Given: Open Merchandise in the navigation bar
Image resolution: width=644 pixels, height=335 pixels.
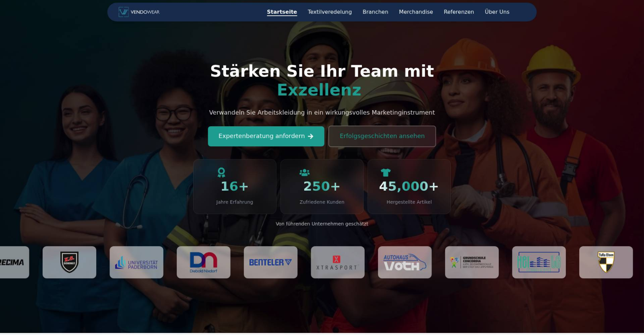Looking at the screenshot, I should pyautogui.click(x=416, y=12).
